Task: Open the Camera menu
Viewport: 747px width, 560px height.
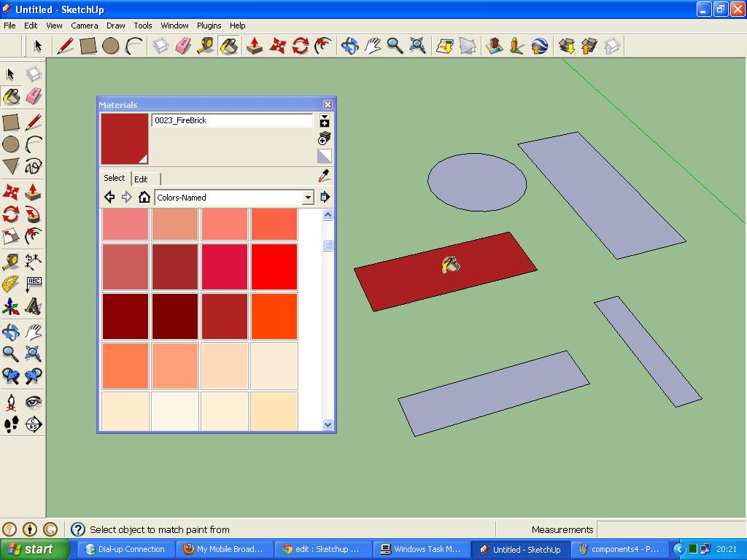Action: [x=85, y=26]
